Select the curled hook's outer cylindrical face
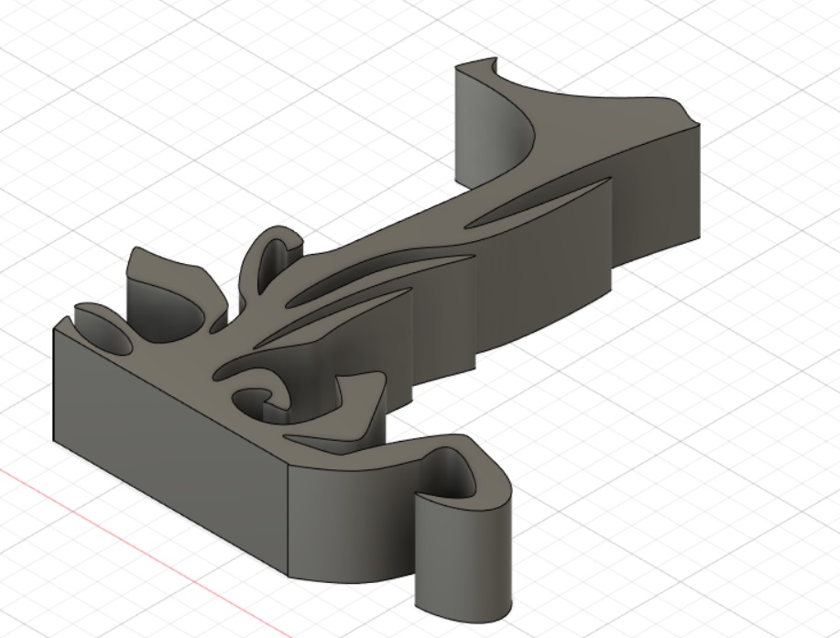The image size is (840, 638). (x=464, y=557)
